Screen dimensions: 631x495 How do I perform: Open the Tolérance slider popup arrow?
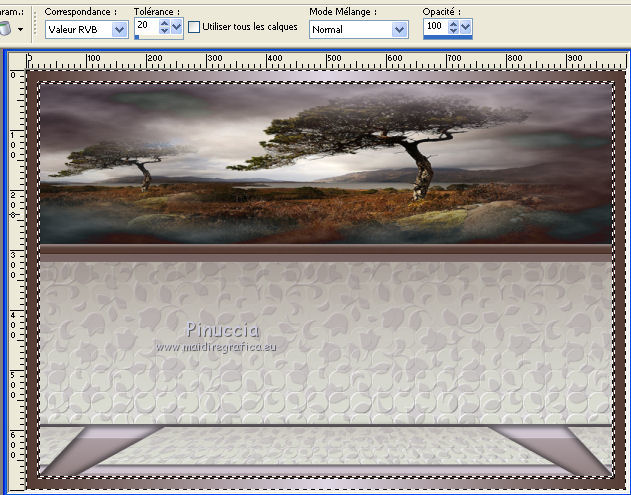(177, 27)
